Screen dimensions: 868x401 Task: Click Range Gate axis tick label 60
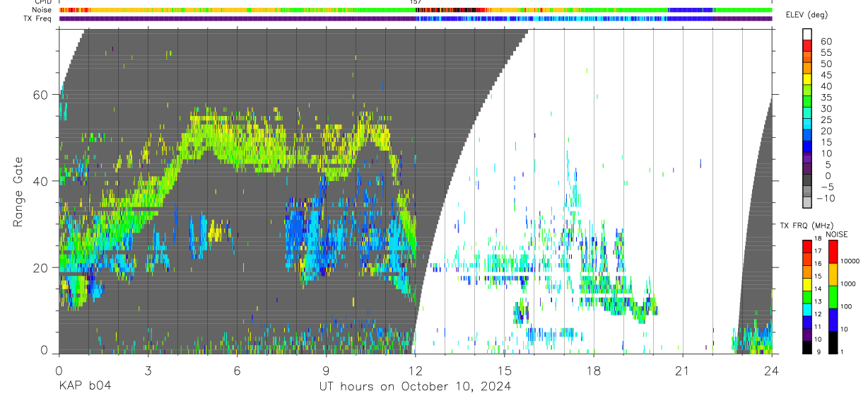(40, 95)
